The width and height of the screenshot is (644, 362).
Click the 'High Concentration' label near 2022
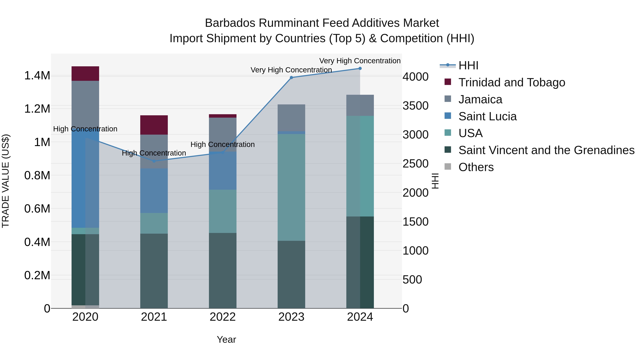tap(223, 144)
